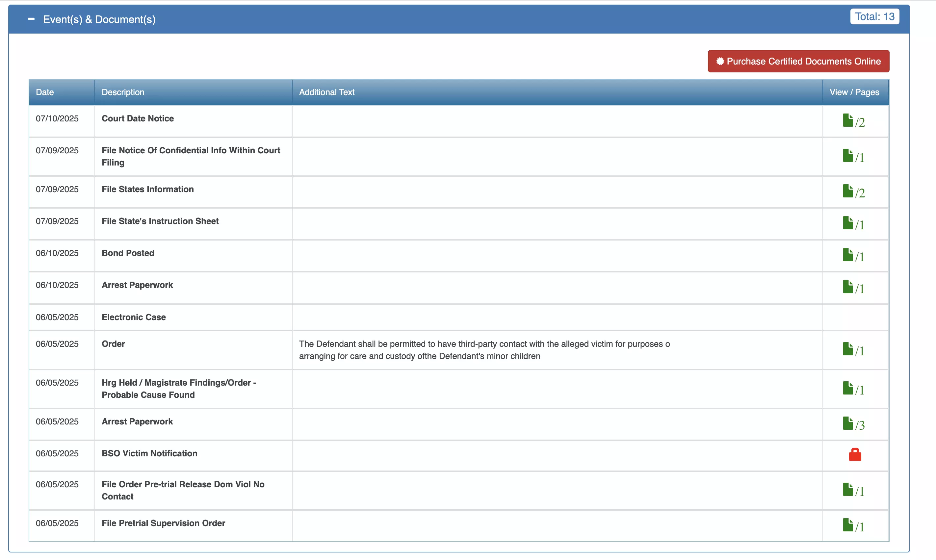
Task: Click the Total: 13 badge
Action: pyautogui.click(x=874, y=16)
